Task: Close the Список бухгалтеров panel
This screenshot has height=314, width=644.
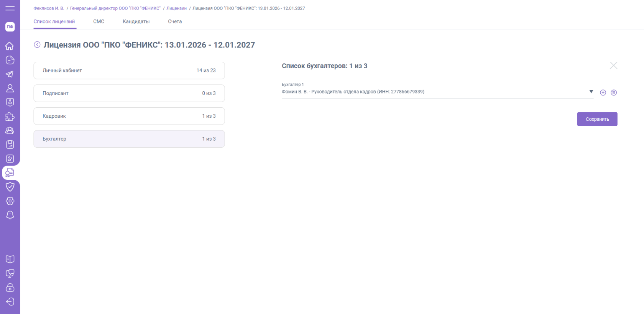Action: click(x=613, y=66)
